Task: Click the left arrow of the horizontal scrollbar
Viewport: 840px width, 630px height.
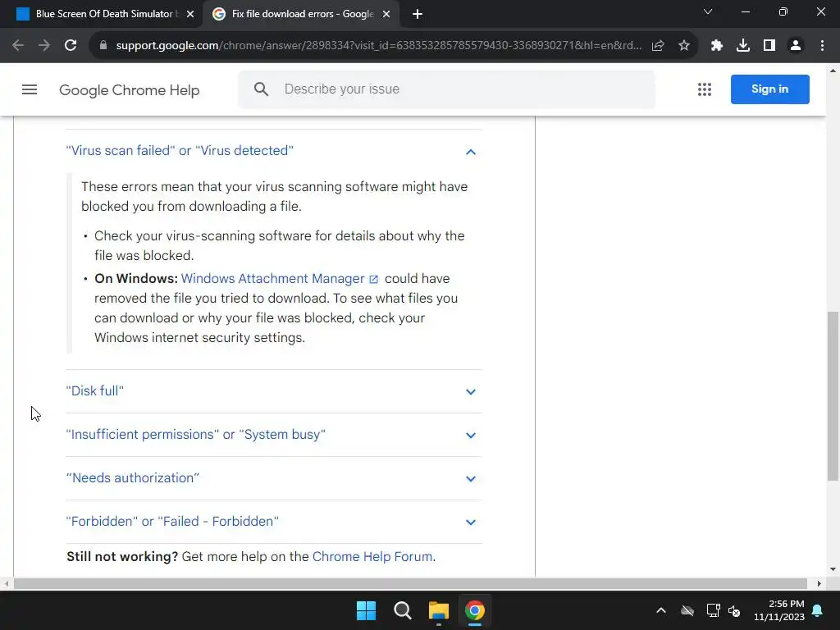Action: click(6, 584)
